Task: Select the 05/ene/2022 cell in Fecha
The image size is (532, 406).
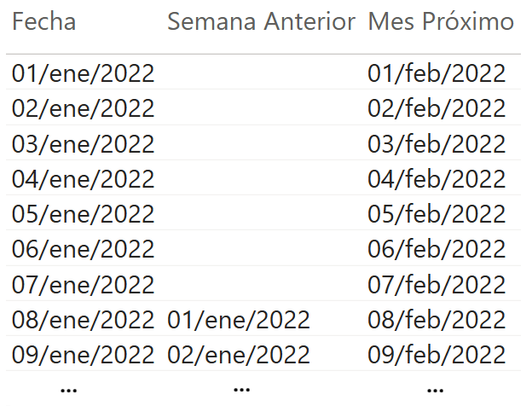Action: [83, 214]
